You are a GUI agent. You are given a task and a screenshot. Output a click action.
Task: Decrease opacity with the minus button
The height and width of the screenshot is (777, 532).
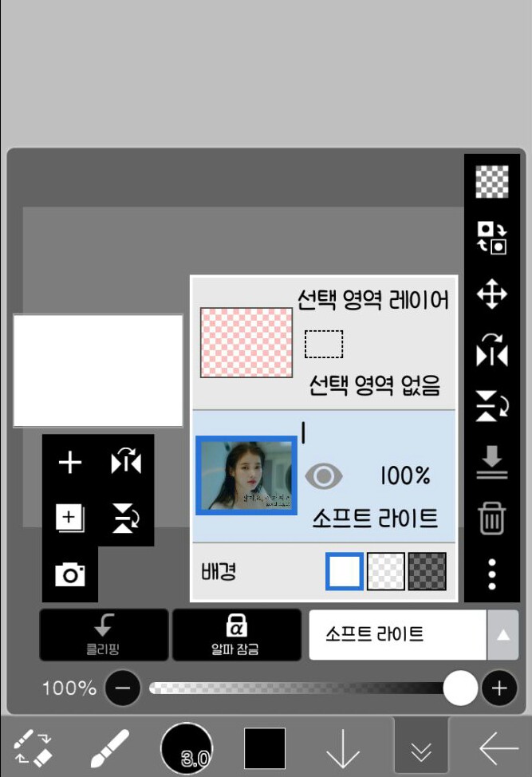pos(122,688)
